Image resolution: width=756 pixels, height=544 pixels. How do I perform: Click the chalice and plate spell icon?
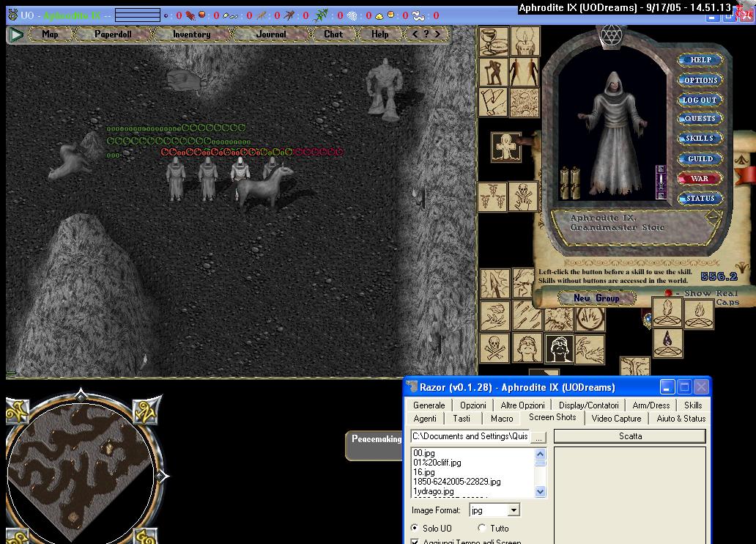tap(493, 42)
